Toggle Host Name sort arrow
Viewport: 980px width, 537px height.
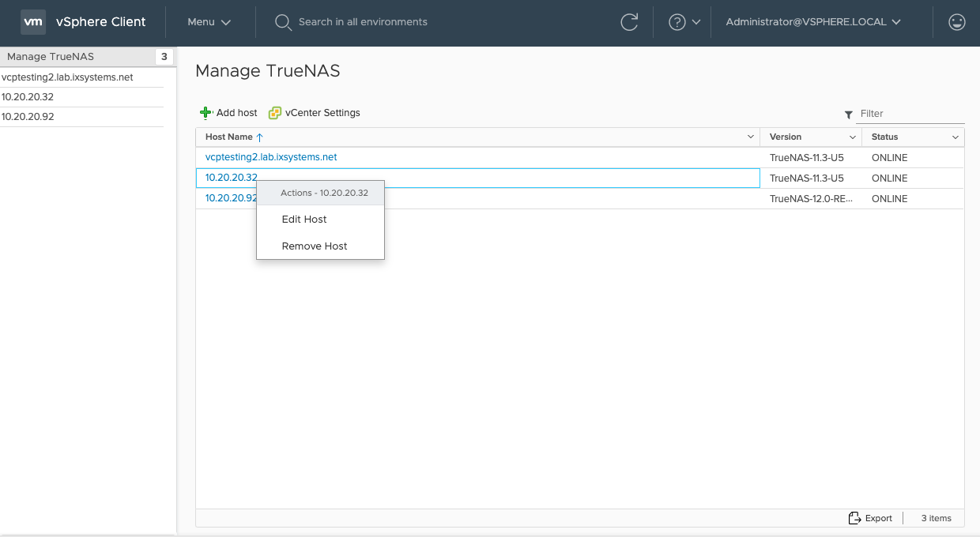click(x=259, y=137)
